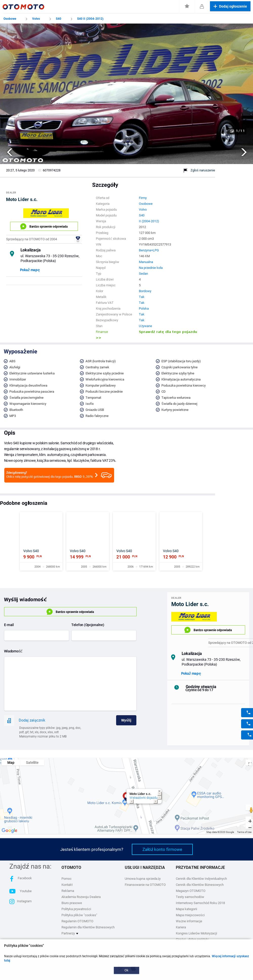Screen dimensions: 253x980
Task: Switch map to Map view
Action: (x=11, y=762)
